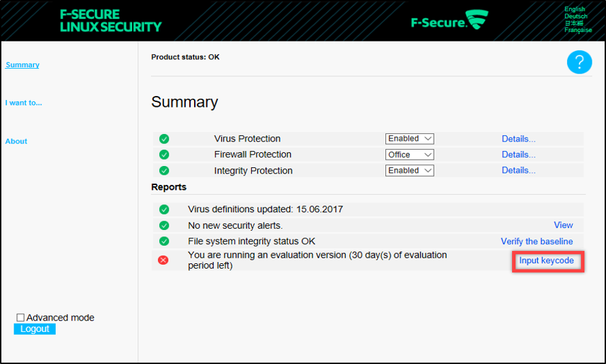Go to the Summary navigation item
This screenshot has height=364, width=606.
coord(22,65)
